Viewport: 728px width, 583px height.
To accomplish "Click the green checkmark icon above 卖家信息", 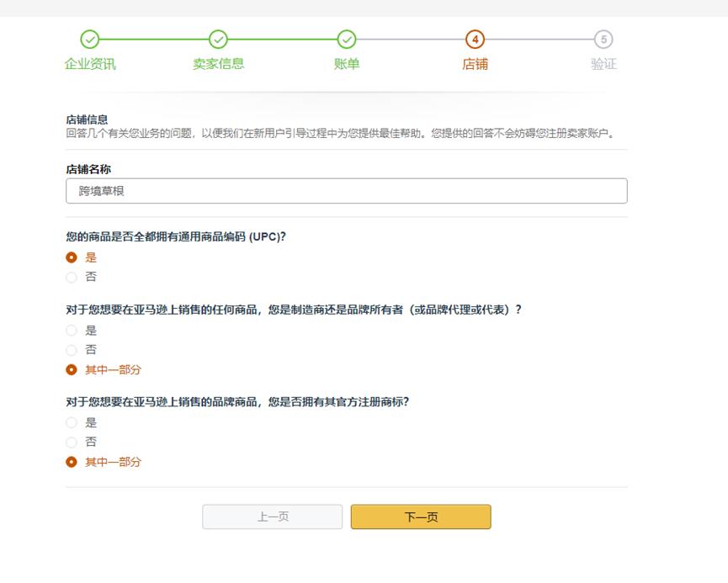I will click(x=219, y=38).
